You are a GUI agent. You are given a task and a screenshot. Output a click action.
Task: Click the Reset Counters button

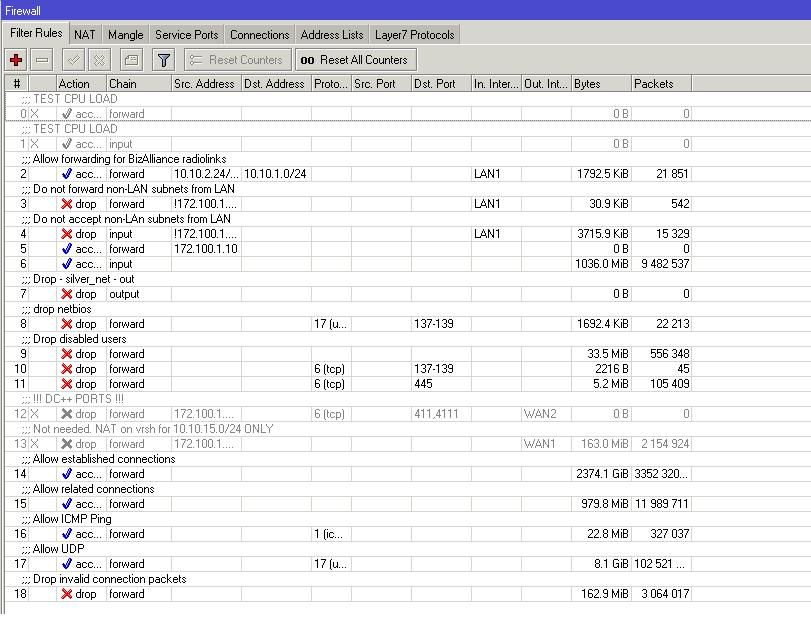coord(238,60)
